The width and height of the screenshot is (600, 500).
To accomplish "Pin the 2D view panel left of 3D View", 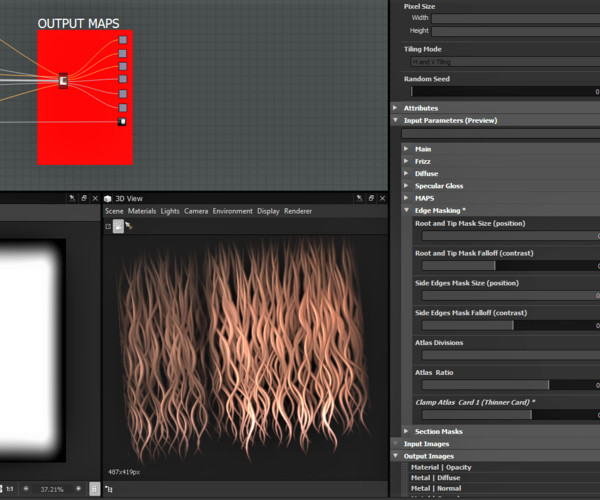I will 72,198.
